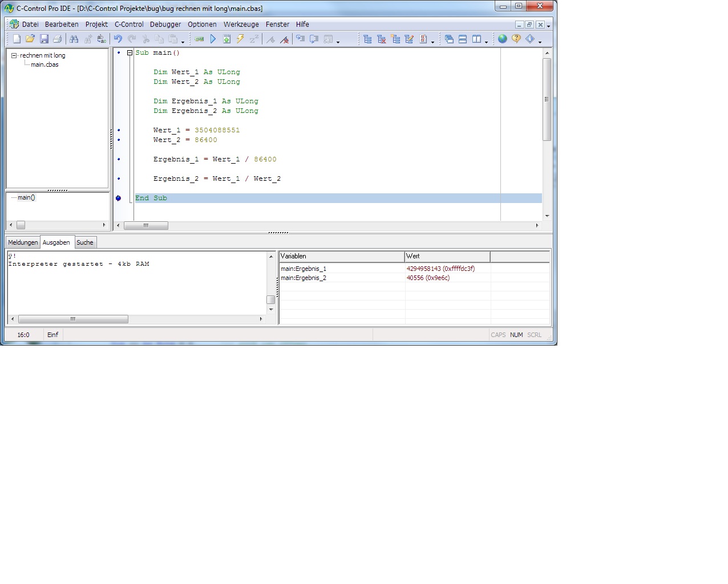Collapse the 'rechnen mit long' project tree node
Viewport: 728px width, 584px height.
(x=14, y=55)
